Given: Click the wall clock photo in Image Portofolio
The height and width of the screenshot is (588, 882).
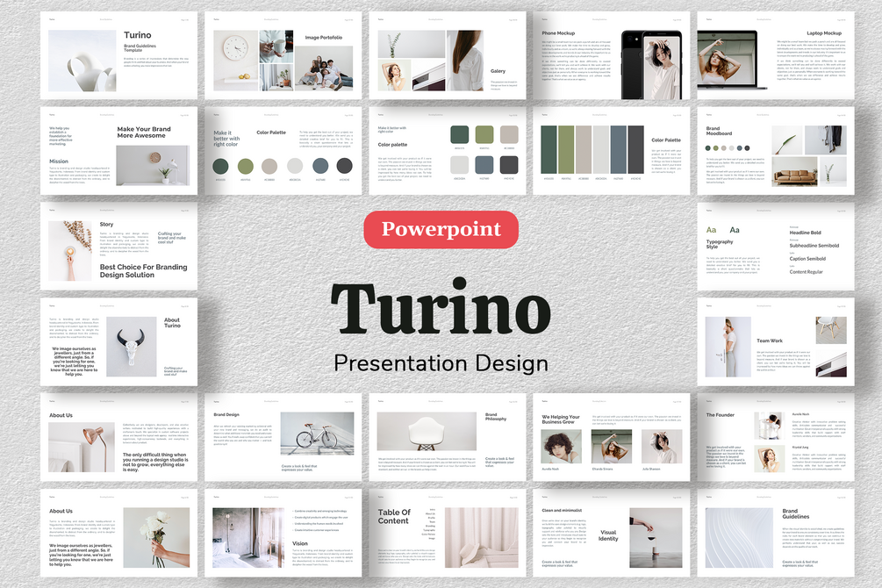Looking at the screenshot, I should (x=236, y=61).
